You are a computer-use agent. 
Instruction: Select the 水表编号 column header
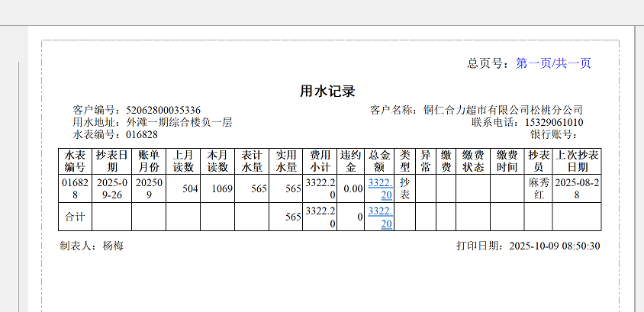[75, 161]
